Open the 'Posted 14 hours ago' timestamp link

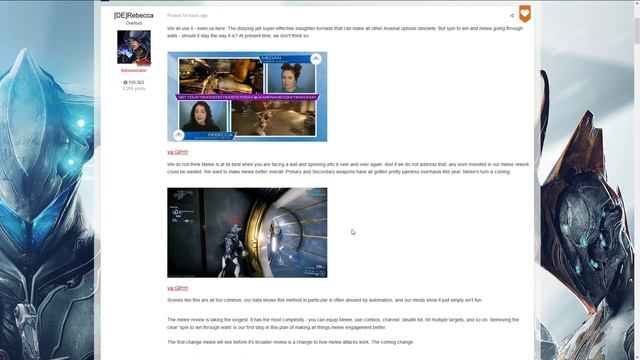click(187, 16)
